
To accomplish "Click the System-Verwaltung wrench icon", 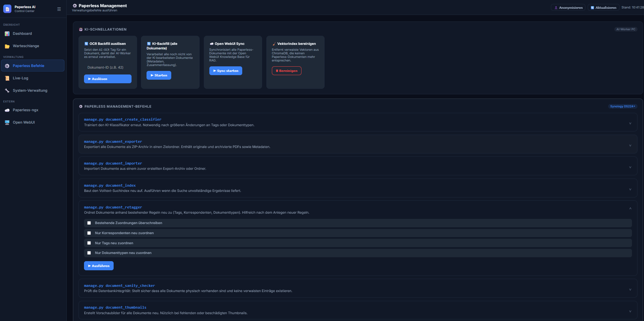I will click(x=7, y=91).
